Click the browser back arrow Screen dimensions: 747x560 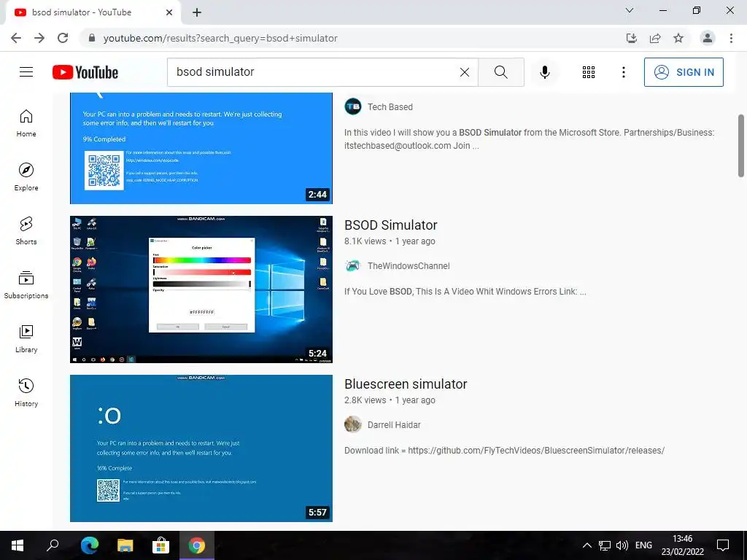click(16, 38)
